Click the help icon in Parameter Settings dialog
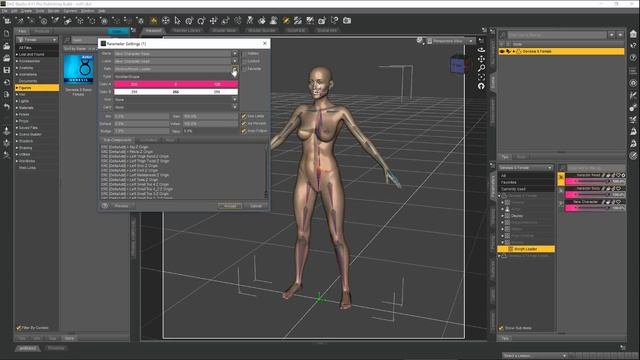The height and width of the screenshot is (360, 640). pyautogui.click(x=105, y=206)
